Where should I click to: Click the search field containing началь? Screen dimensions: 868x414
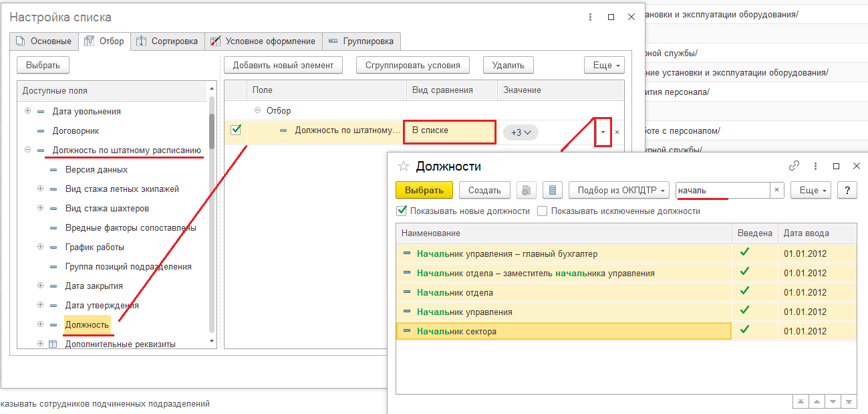pos(722,191)
